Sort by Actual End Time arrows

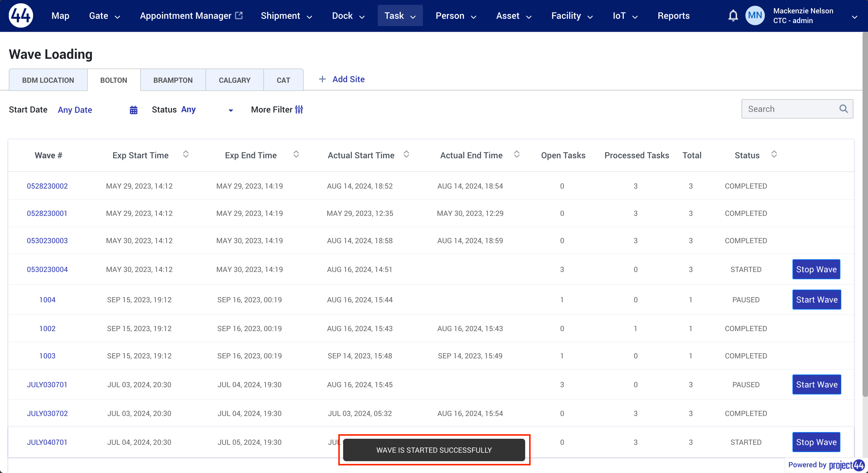click(x=517, y=155)
